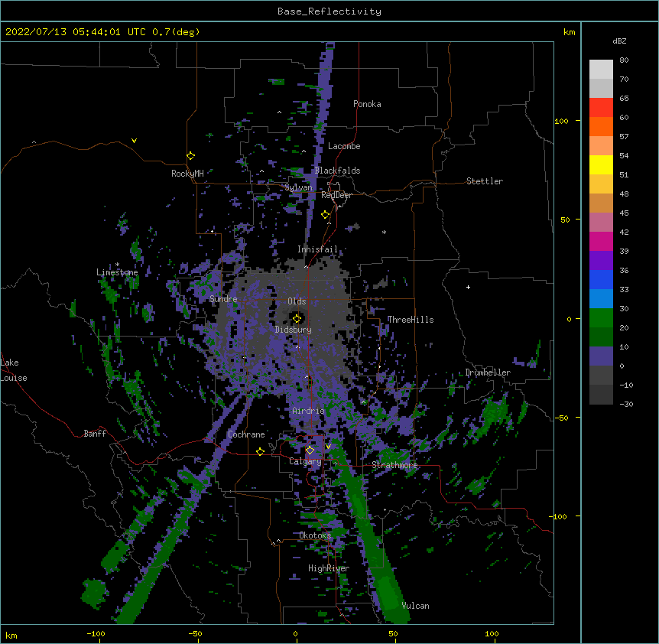
Task: Click the Strathmore town label
Action: click(394, 465)
